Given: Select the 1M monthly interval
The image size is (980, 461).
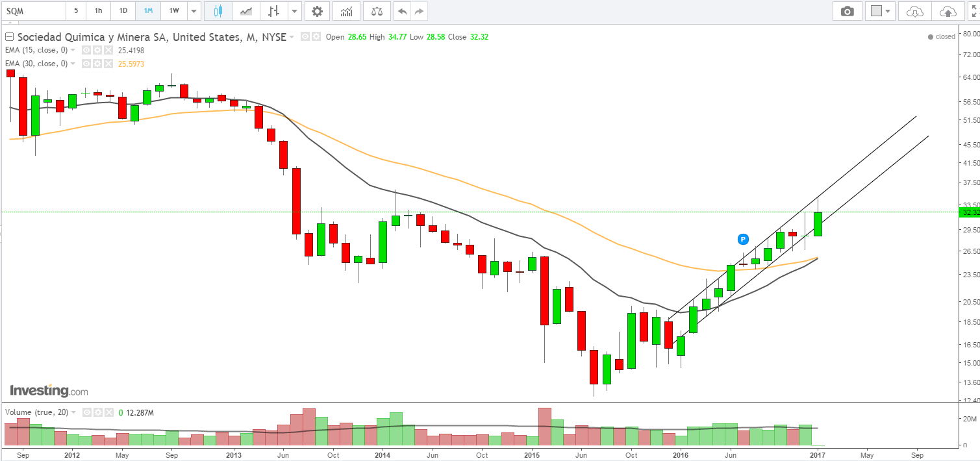Looking at the screenshot, I should coord(148,11).
